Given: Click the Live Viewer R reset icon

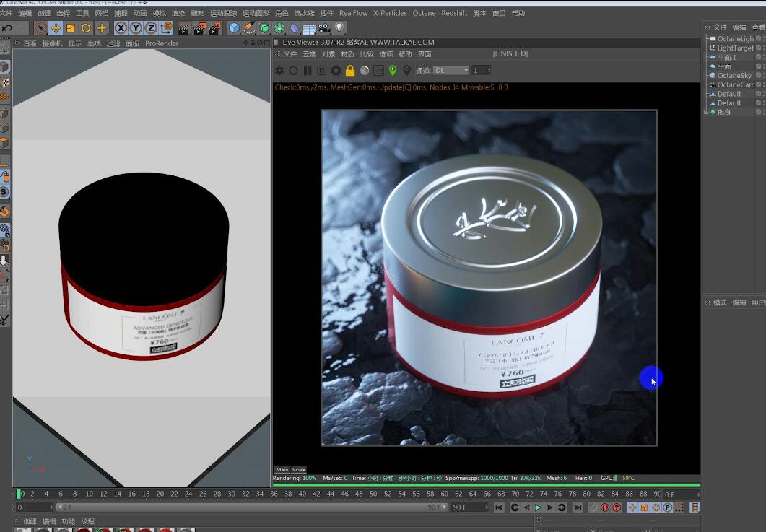Looking at the screenshot, I should coord(321,70).
